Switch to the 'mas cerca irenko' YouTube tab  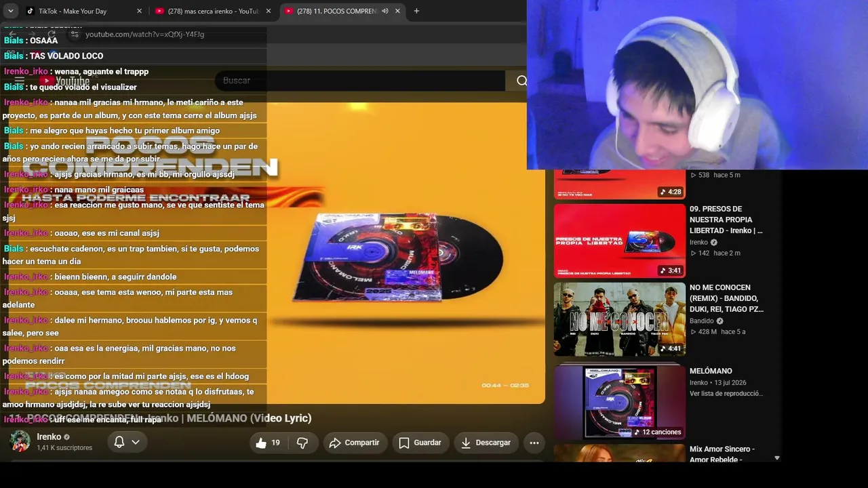[213, 11]
